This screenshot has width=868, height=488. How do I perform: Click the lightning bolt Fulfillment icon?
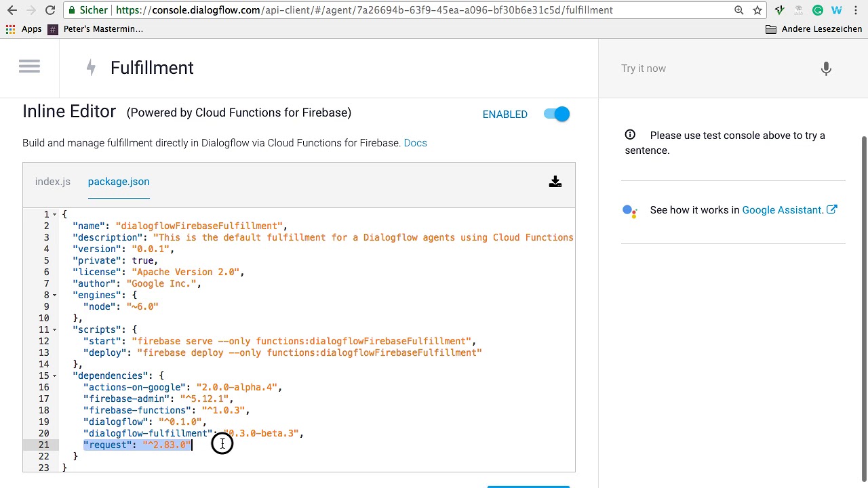[x=91, y=68]
